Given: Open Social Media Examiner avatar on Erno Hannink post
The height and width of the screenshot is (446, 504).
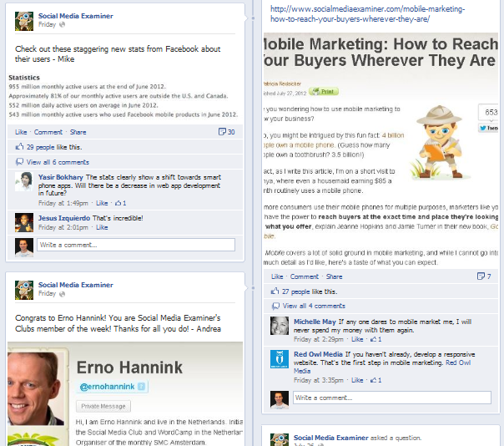Looking at the screenshot, I should pyautogui.click(x=24, y=291).
